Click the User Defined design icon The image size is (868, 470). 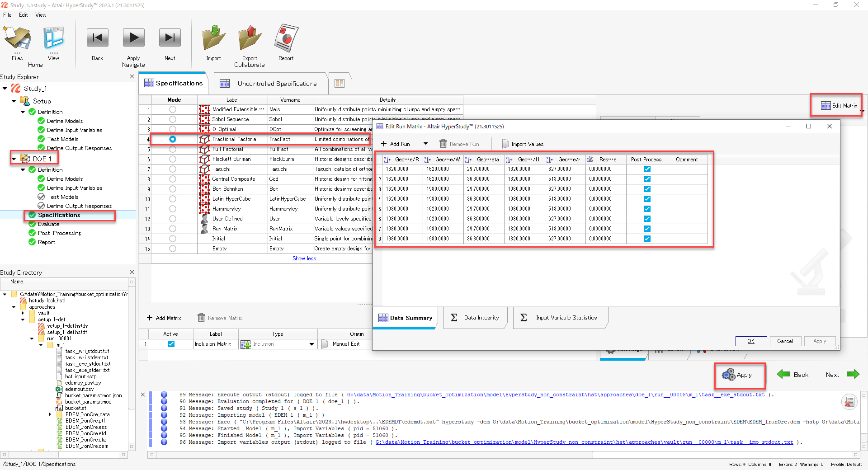[x=204, y=219]
